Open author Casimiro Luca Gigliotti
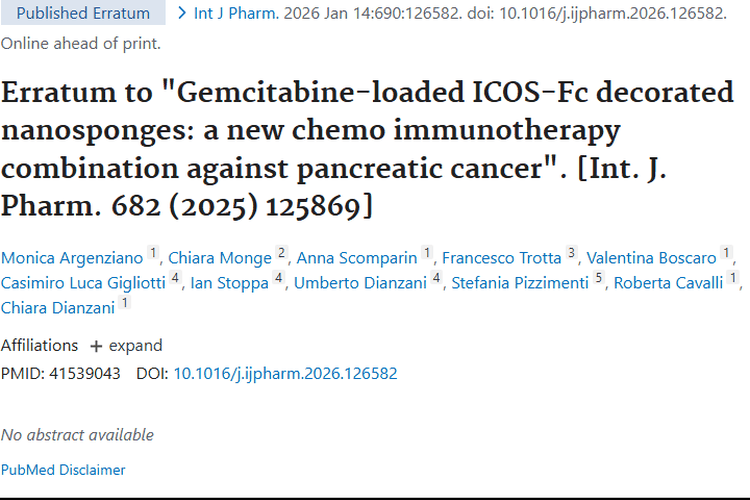Viewport: 750px width, 500px height. click(x=83, y=283)
